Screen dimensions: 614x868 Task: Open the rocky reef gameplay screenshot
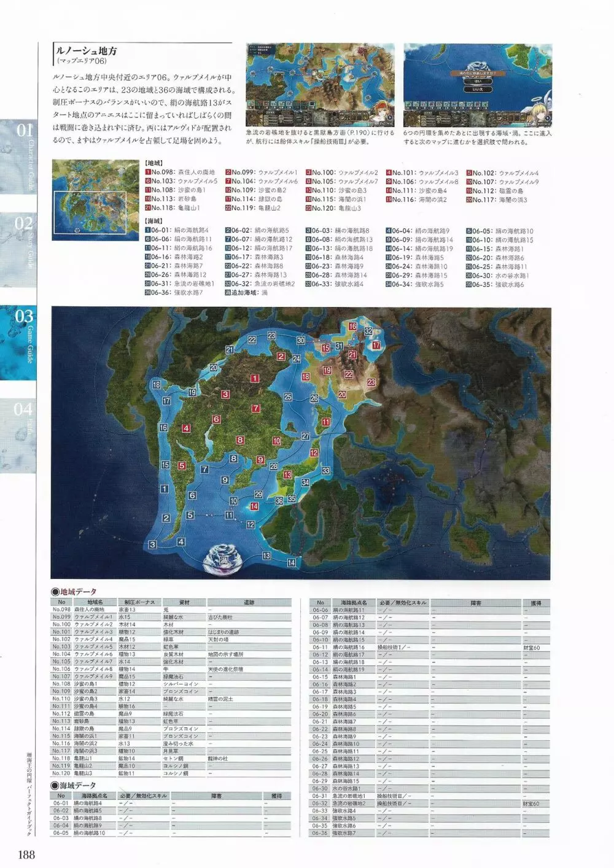pos(320,85)
